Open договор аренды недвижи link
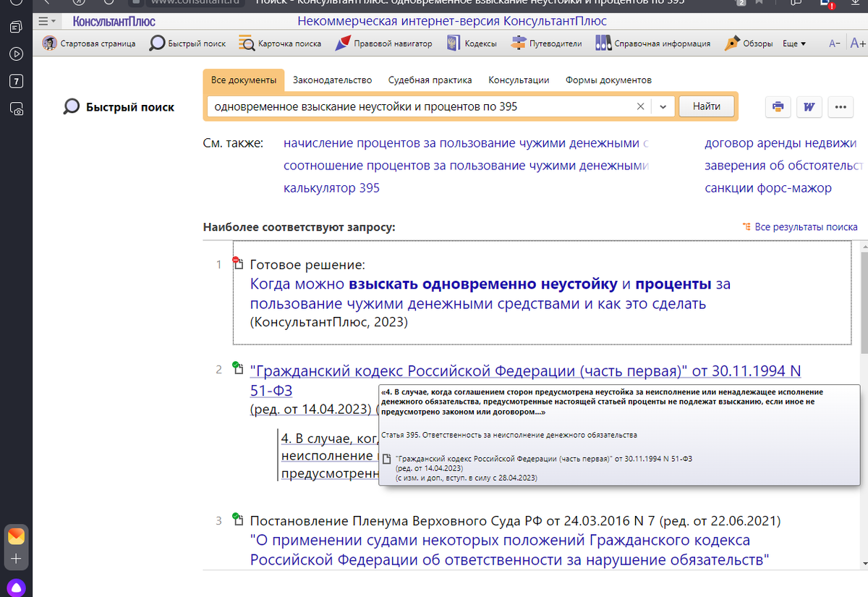The image size is (868, 597). point(780,143)
